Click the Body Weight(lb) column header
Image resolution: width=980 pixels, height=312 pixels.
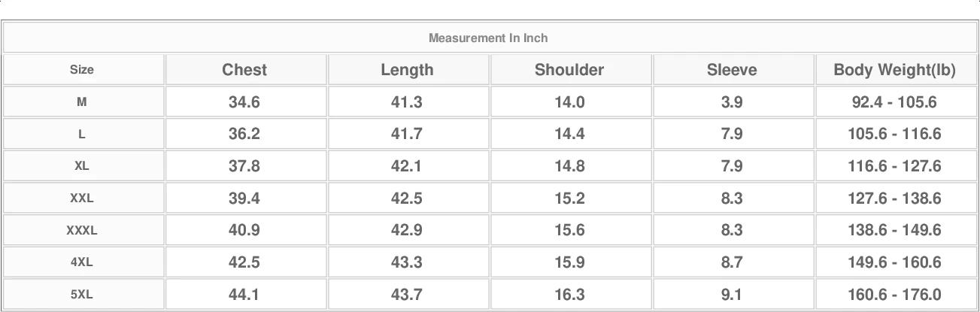coord(894,70)
